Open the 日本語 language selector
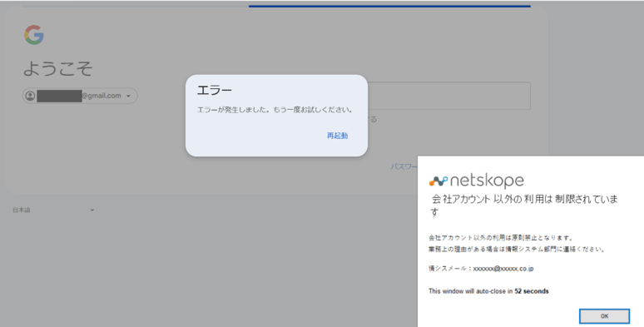 click(x=53, y=210)
